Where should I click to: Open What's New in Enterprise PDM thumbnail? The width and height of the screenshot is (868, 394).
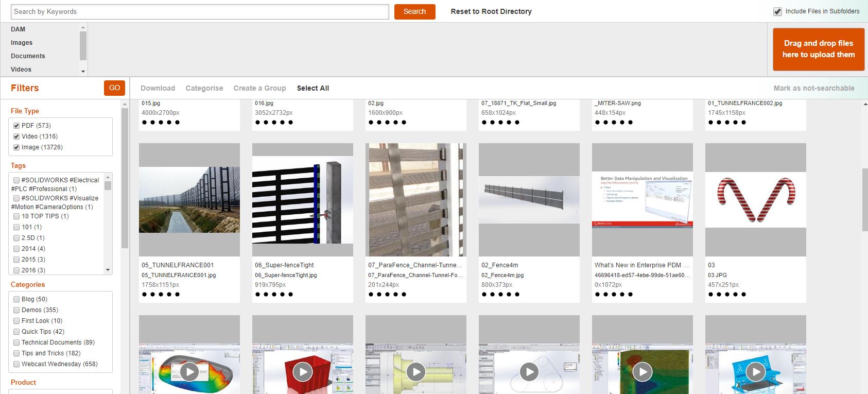643,200
